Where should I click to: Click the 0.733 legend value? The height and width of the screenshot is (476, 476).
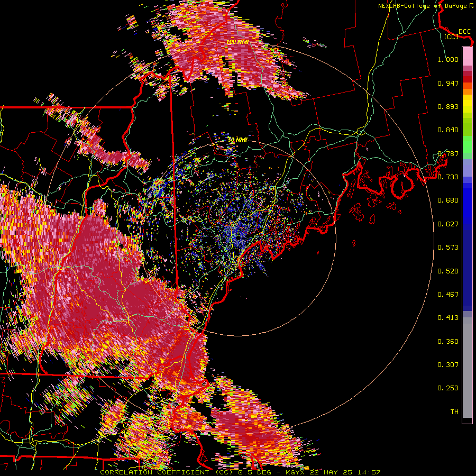(x=448, y=177)
